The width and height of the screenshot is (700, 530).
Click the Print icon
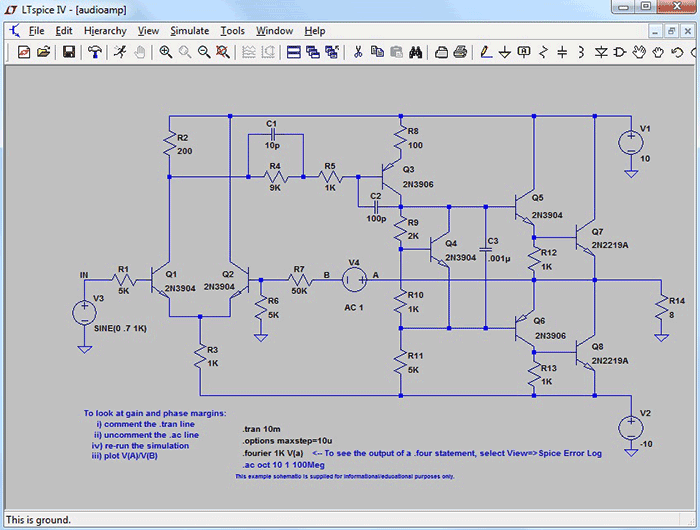pos(460,52)
